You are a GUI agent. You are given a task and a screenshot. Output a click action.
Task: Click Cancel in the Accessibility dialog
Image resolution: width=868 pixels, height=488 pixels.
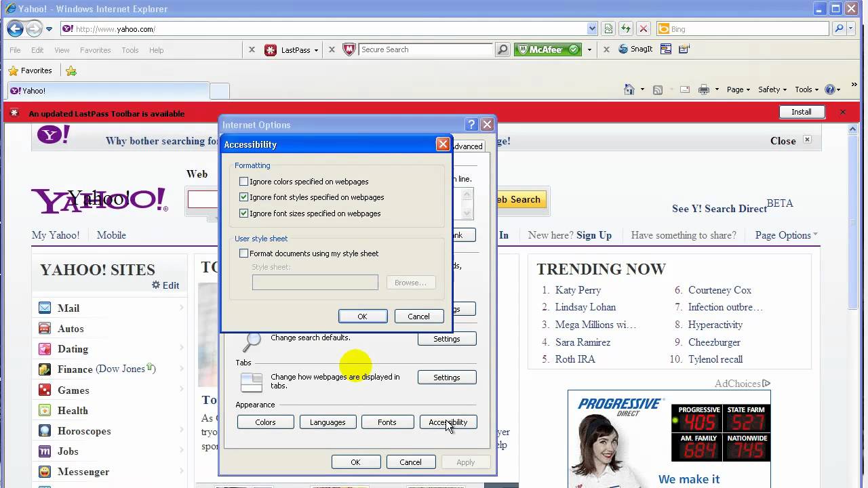point(418,317)
